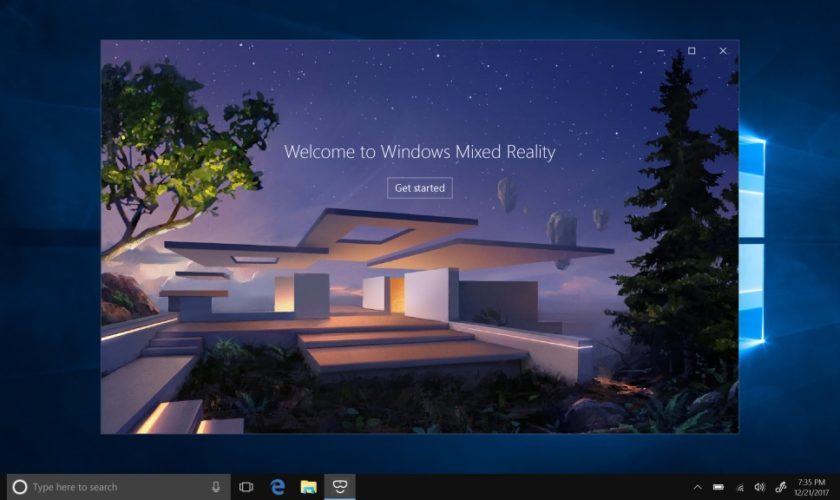Focus the Type here to search box
Image resolution: width=840 pixels, height=500 pixels.
[x=119, y=487]
